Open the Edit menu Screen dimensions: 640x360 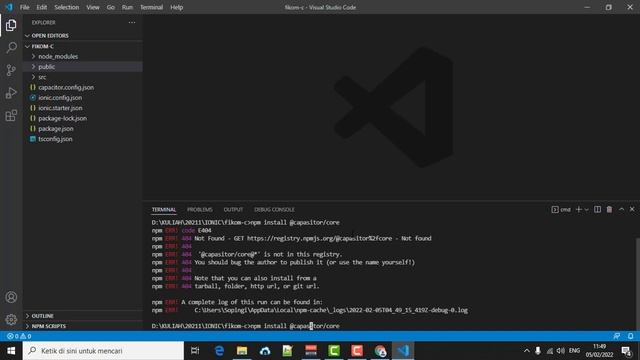point(41,7)
